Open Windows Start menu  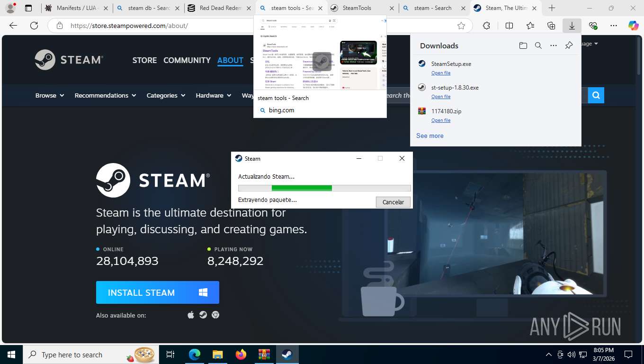11,355
